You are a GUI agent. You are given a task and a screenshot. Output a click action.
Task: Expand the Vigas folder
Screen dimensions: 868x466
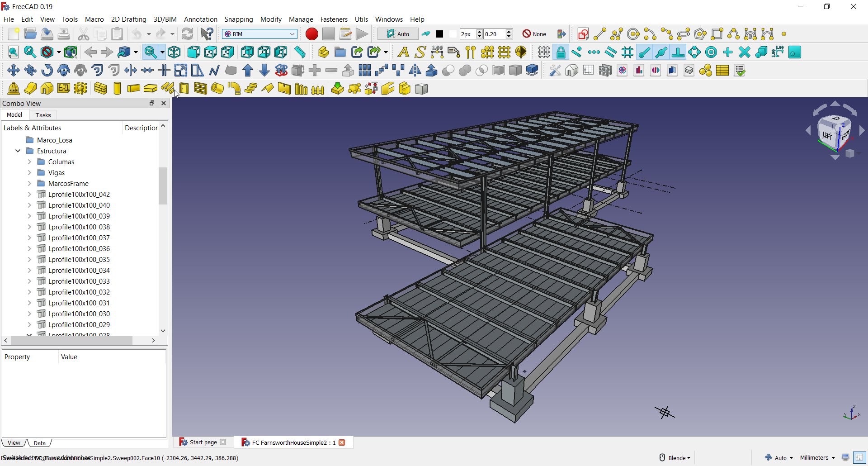click(x=29, y=173)
